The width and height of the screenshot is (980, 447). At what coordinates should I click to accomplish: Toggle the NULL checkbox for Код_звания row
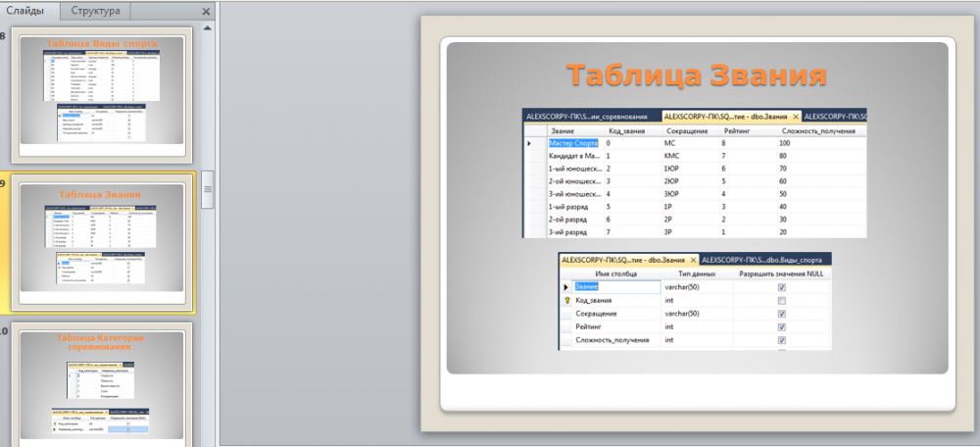pos(782,301)
